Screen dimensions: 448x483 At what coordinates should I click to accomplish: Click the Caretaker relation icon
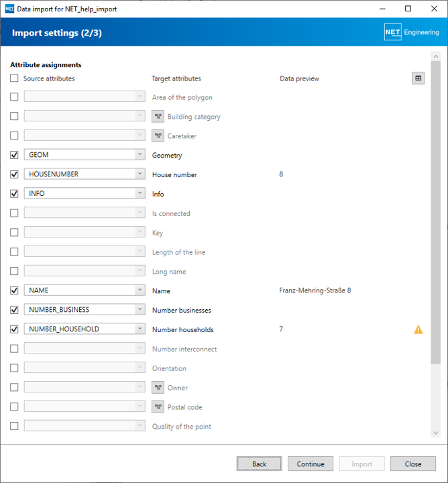[x=158, y=136]
